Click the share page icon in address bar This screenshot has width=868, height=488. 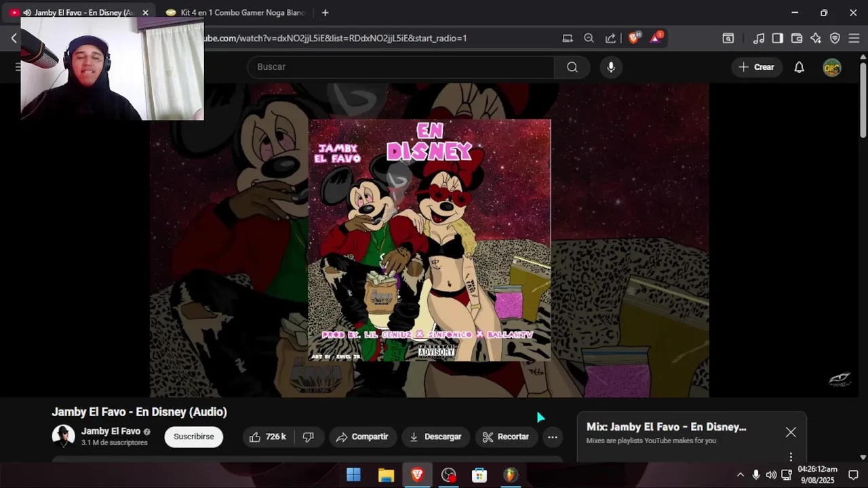[610, 39]
